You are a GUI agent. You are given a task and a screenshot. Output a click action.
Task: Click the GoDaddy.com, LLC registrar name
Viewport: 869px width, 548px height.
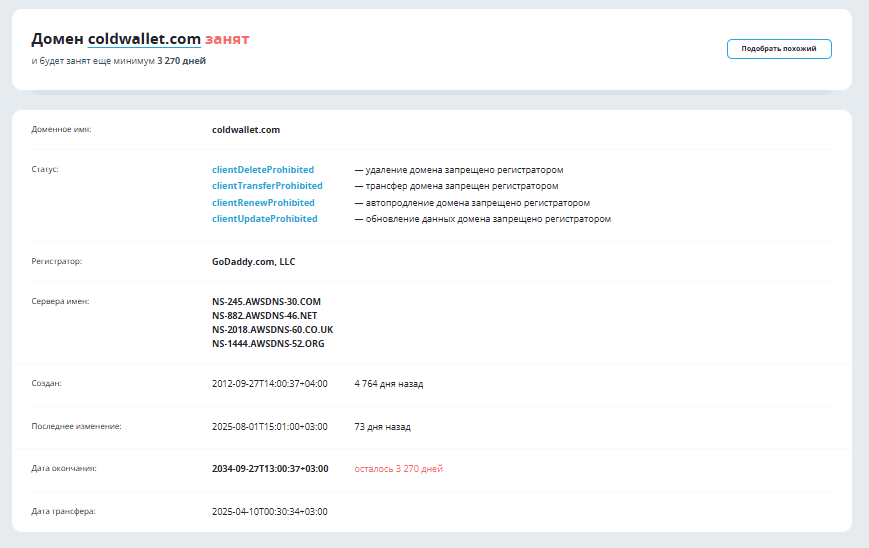253,262
